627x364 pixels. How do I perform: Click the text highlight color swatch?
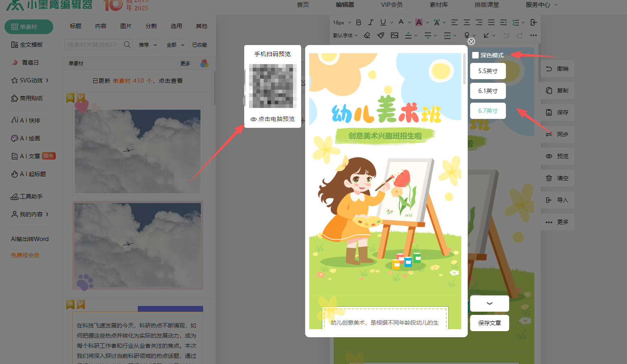[419, 22]
